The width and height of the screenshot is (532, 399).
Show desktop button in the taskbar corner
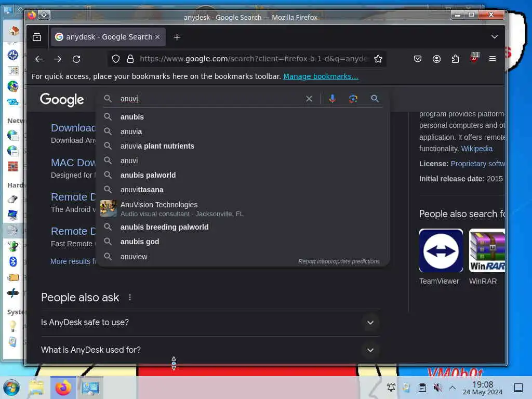[x=518, y=388]
